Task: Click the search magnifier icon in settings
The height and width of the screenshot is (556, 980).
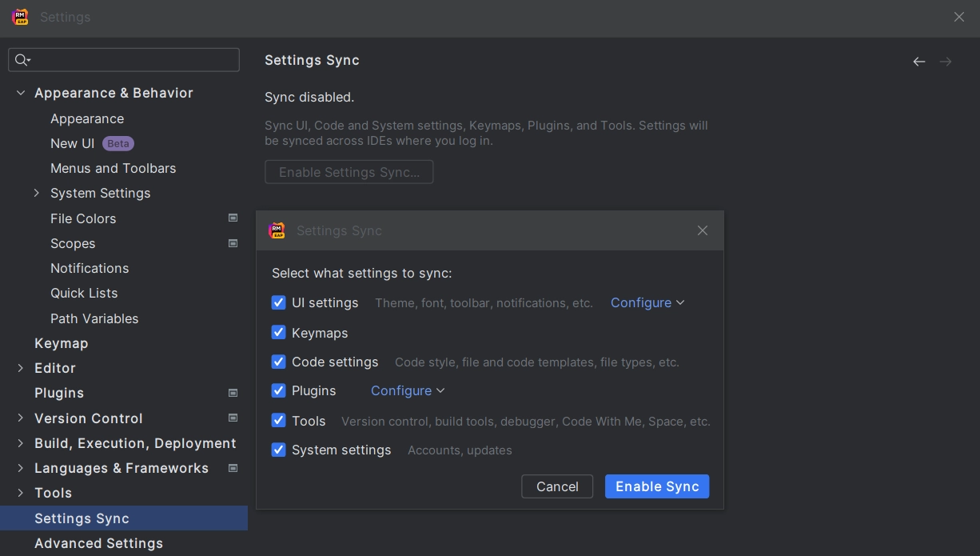Action: (22, 60)
